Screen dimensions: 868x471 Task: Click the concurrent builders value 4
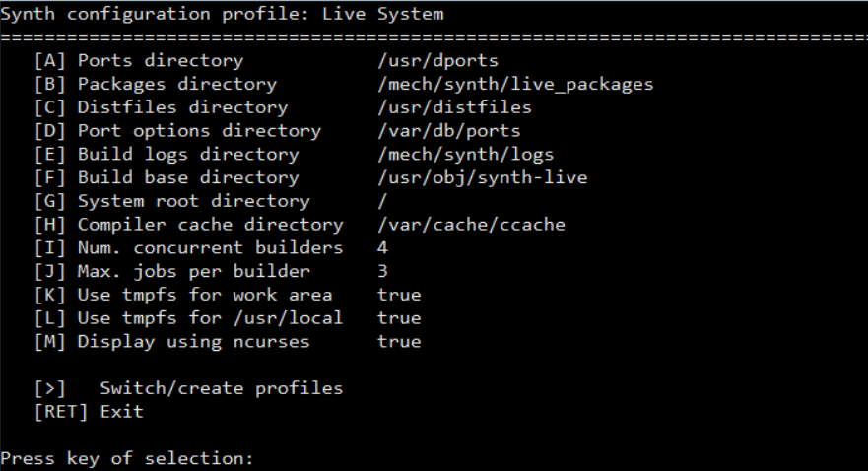[x=382, y=248]
